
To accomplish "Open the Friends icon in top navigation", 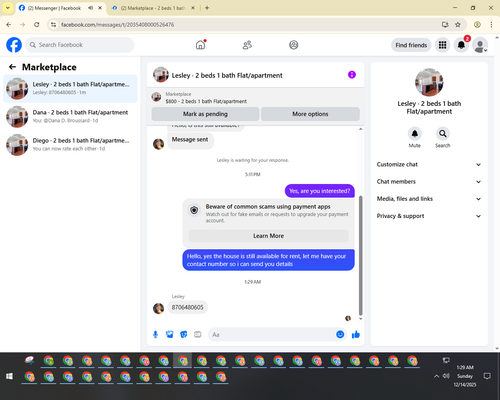I will [247, 45].
